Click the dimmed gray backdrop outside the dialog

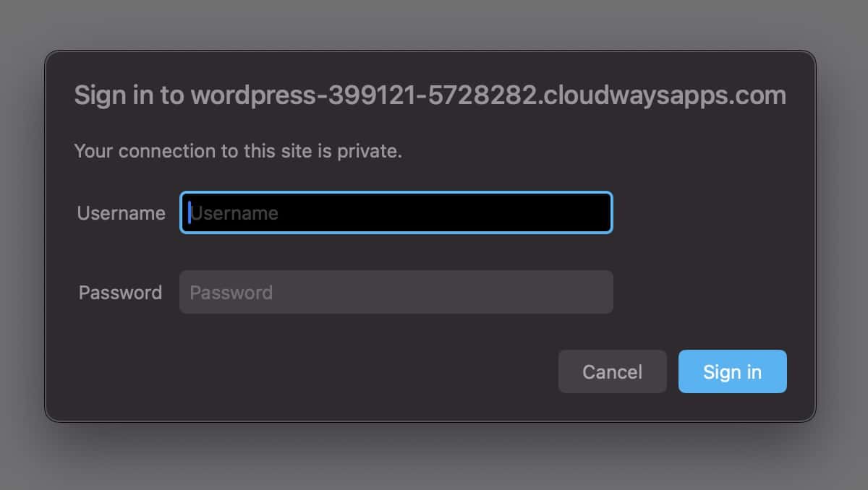click(x=434, y=455)
